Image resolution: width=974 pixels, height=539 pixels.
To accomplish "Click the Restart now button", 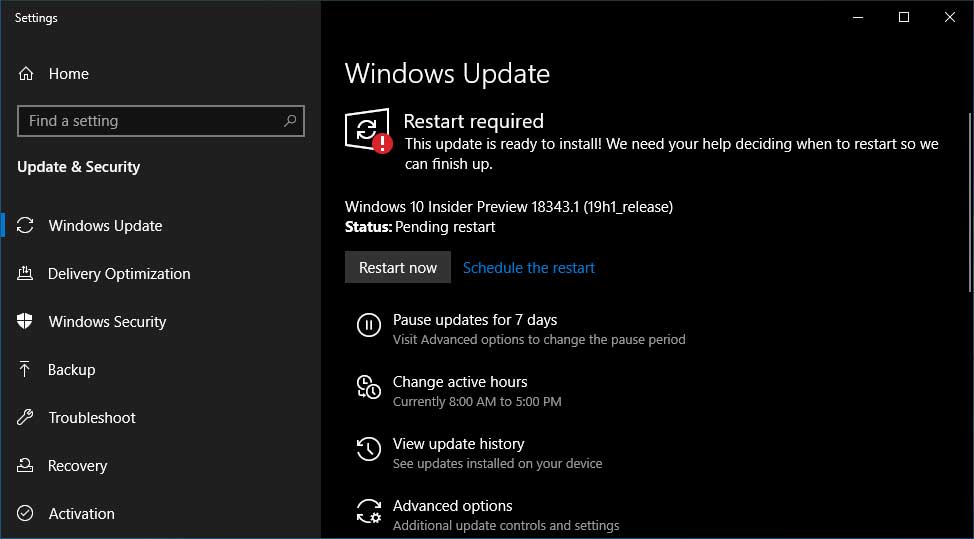I will point(398,267).
